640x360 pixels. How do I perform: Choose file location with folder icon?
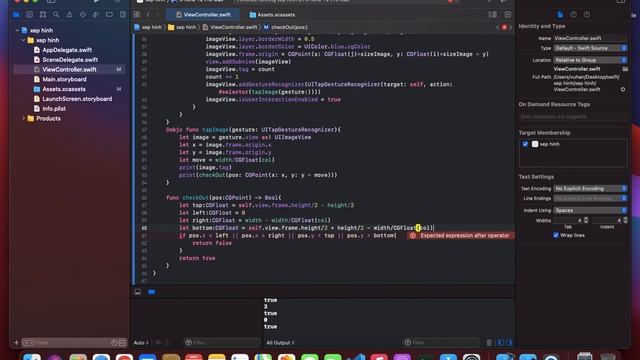click(x=625, y=69)
